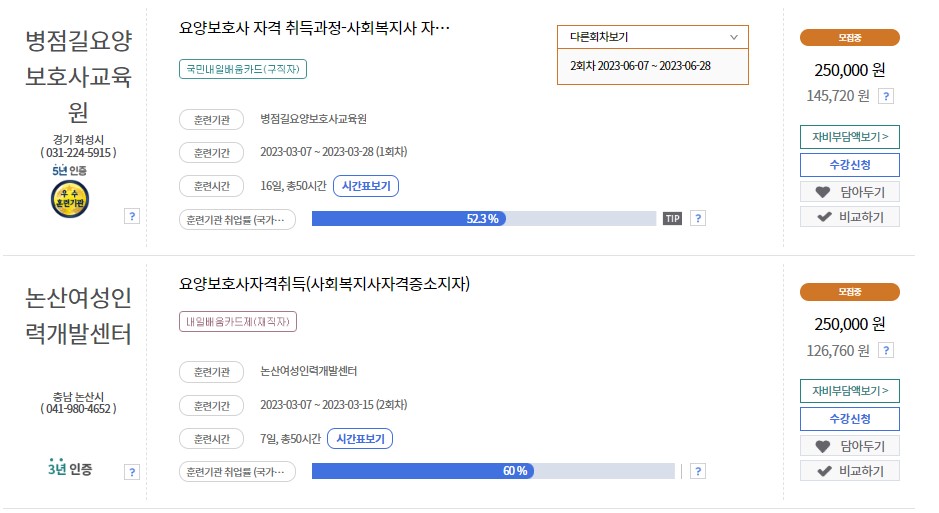
Task: Open 자비부담액보기 for the 병점길 course
Action: coord(850,137)
